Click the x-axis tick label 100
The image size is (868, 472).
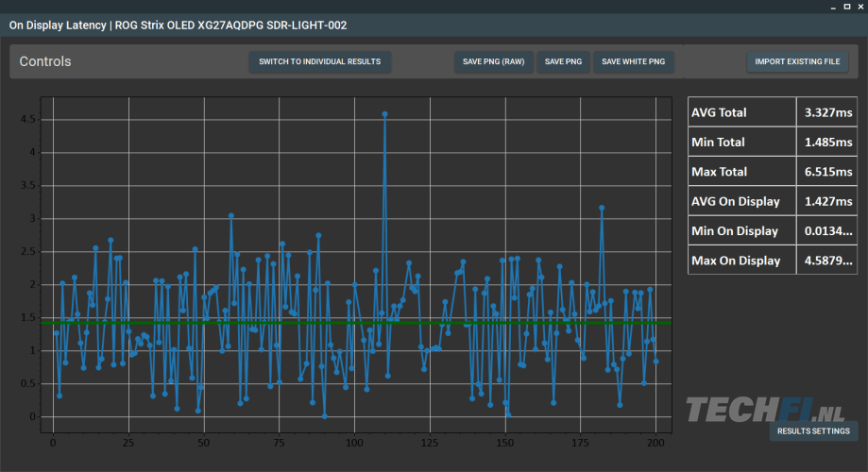[354, 443]
